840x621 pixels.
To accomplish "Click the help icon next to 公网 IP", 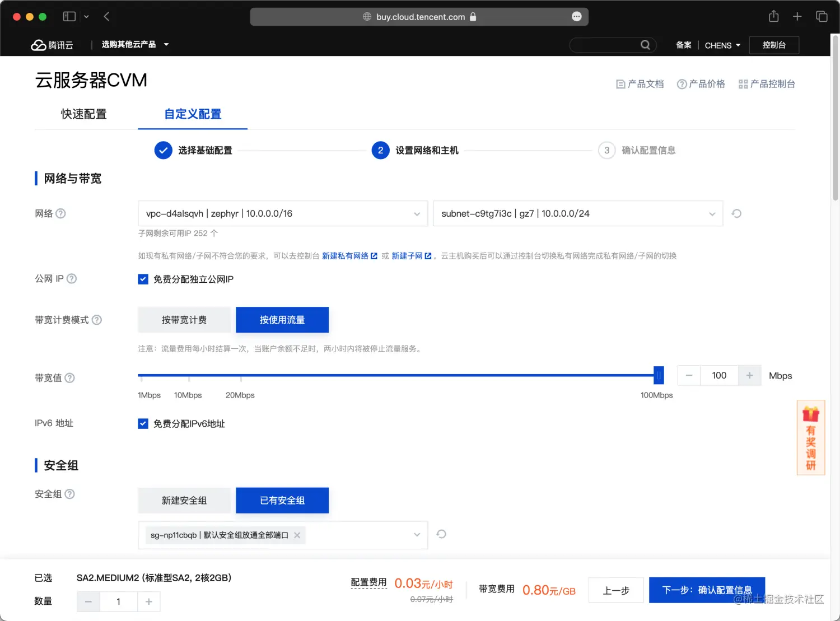I will pyautogui.click(x=72, y=278).
